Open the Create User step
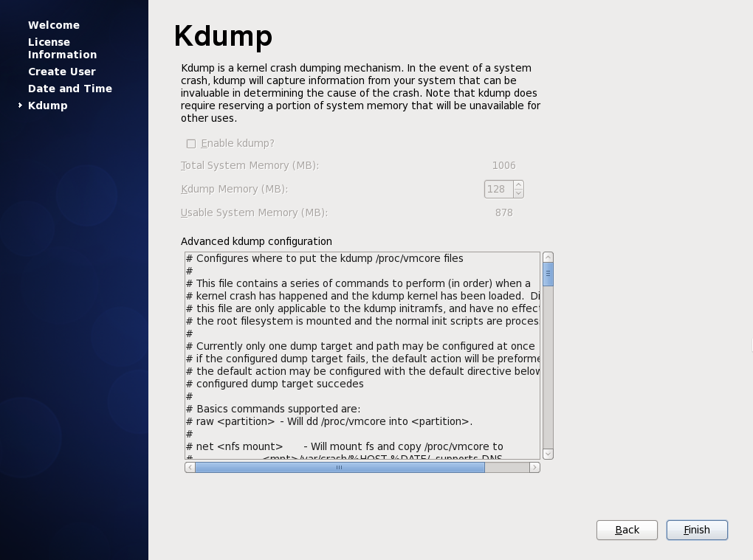 (x=61, y=71)
